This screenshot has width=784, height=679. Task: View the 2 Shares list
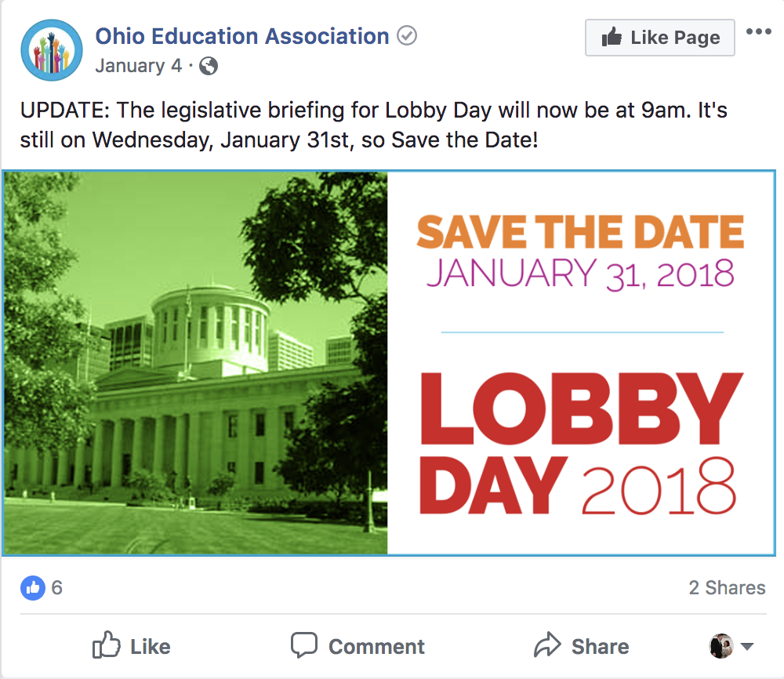727,587
